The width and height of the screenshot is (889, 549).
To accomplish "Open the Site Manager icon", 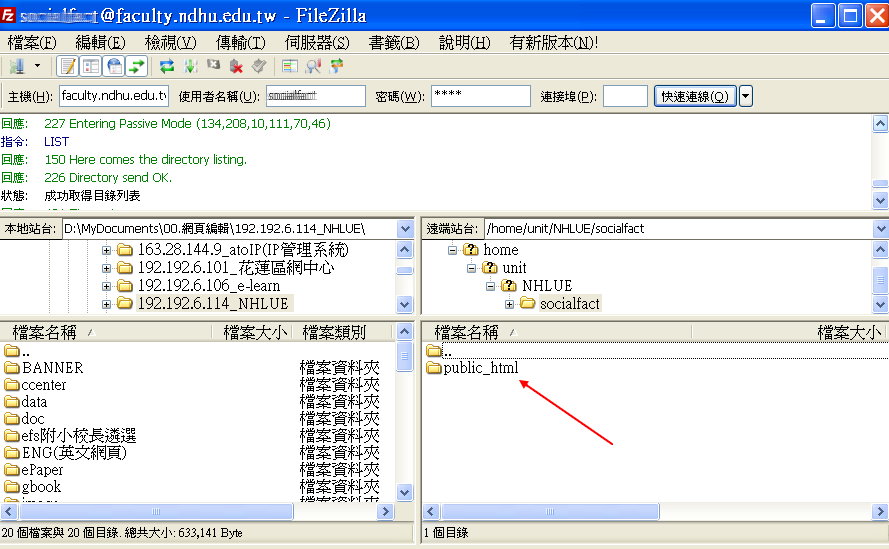I will click(x=17, y=66).
